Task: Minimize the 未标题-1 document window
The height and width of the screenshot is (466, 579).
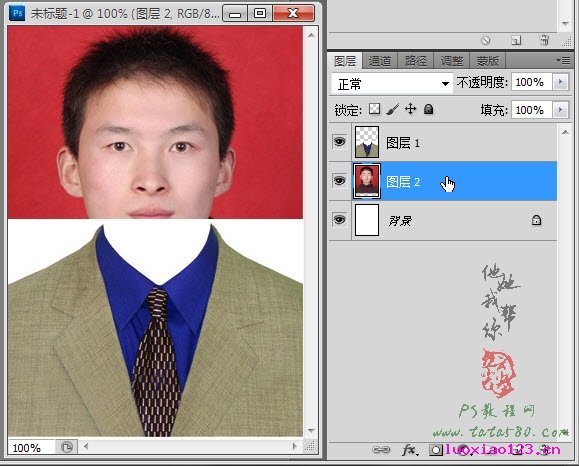Action: [235, 14]
